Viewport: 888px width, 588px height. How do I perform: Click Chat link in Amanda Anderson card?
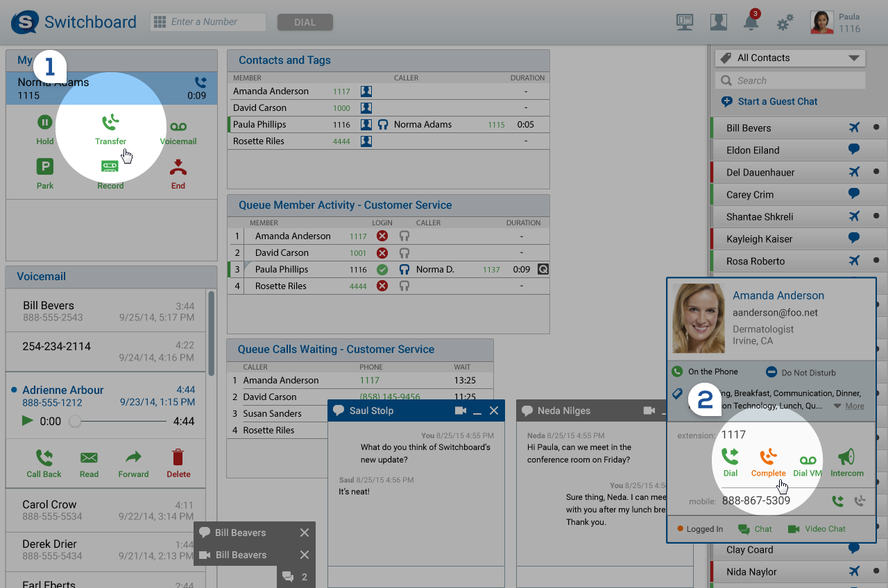[x=755, y=529]
